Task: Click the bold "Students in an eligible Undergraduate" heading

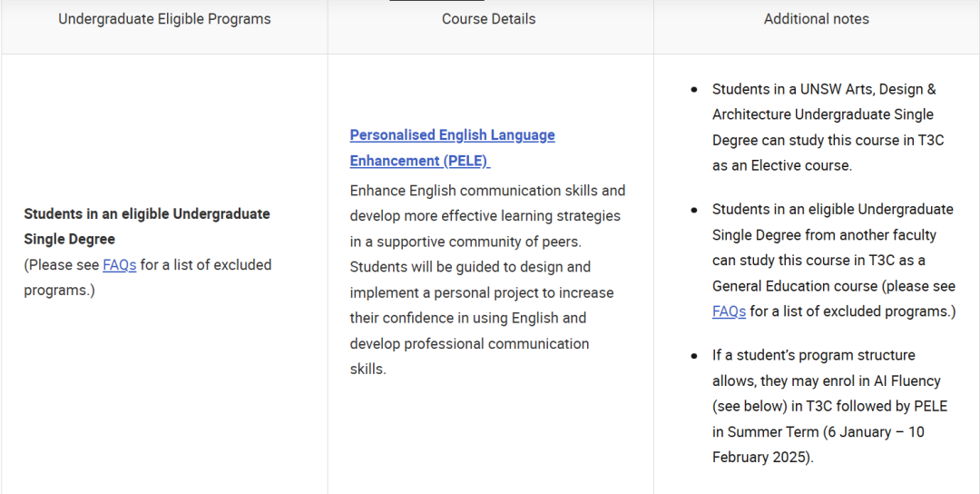Action: click(146, 214)
